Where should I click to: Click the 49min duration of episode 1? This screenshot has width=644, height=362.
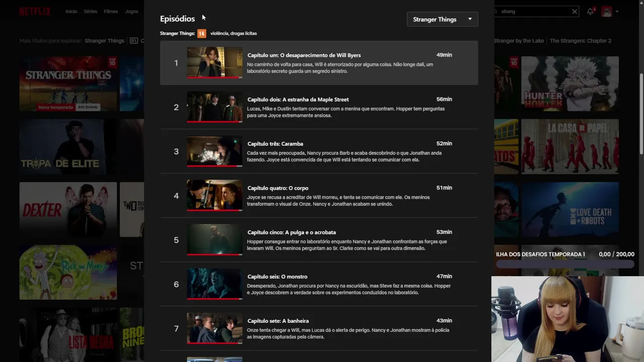click(444, 55)
